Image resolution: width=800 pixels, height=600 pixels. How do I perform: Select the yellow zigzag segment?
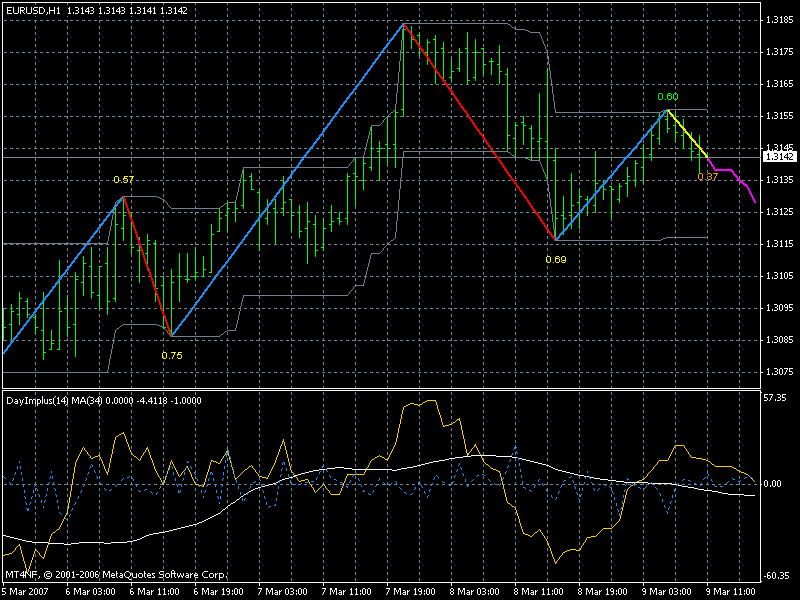click(x=687, y=134)
